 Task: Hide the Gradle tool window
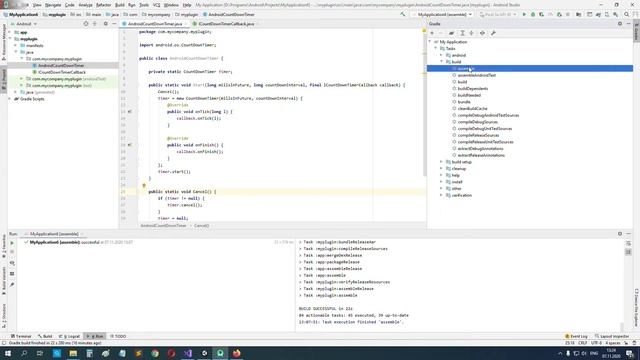pos(629,24)
